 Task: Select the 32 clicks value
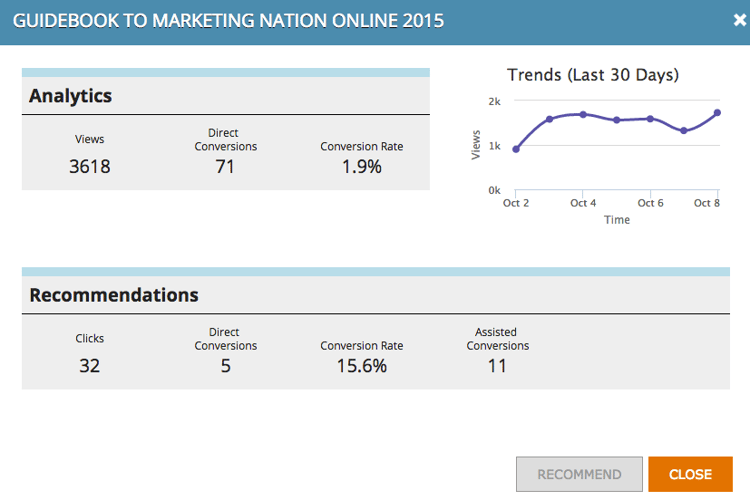point(90,366)
